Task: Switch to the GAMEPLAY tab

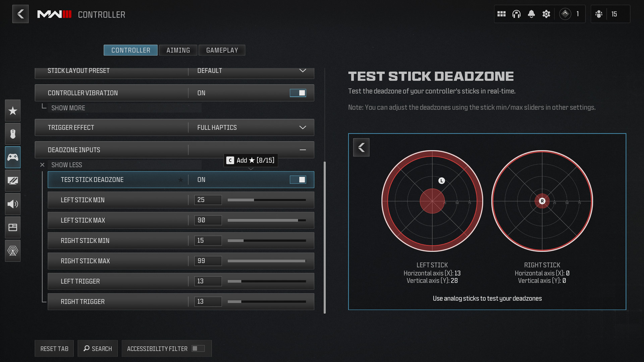Action: click(222, 50)
